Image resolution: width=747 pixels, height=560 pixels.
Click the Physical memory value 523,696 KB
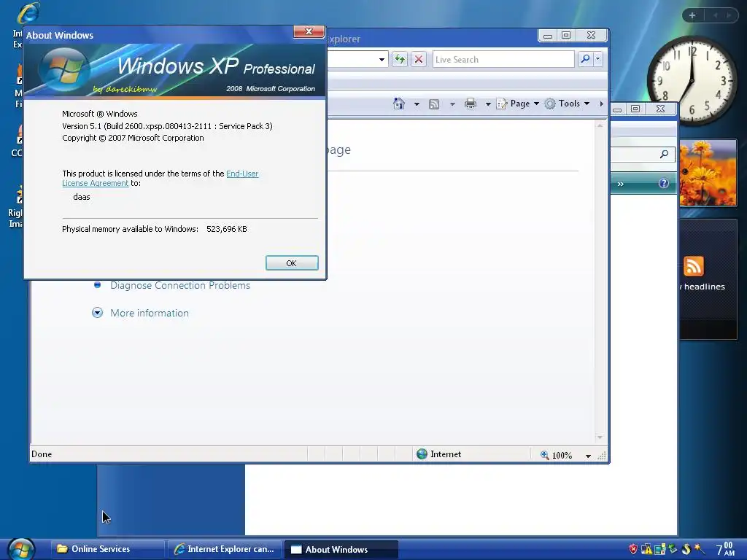(227, 229)
